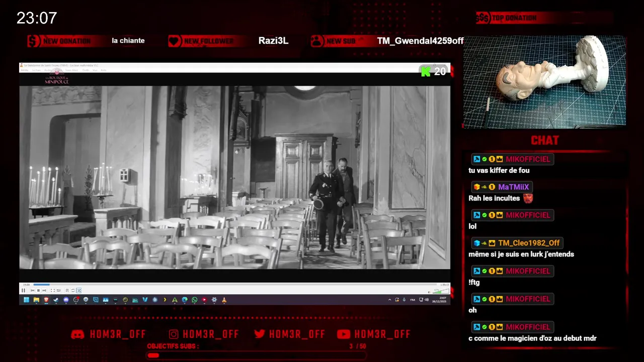This screenshot has height=362, width=644.
Task: Show hidden system tray icons
Action: [389, 300]
